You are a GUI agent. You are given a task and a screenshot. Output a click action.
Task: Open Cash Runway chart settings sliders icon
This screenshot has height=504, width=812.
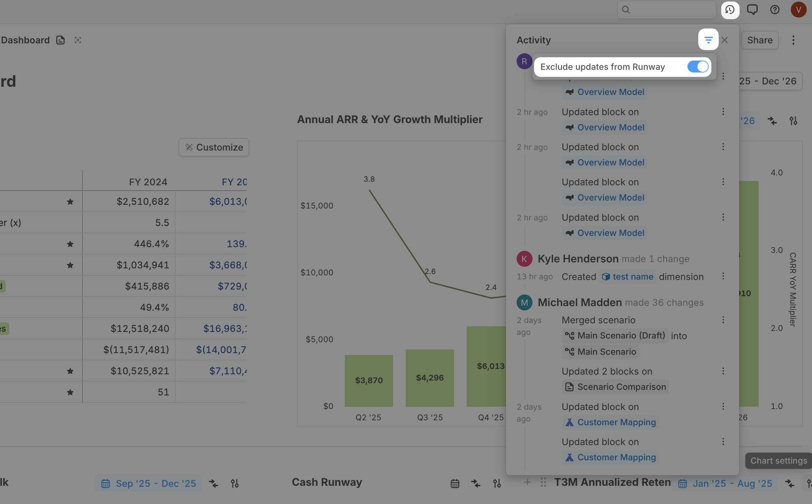pos(497,483)
